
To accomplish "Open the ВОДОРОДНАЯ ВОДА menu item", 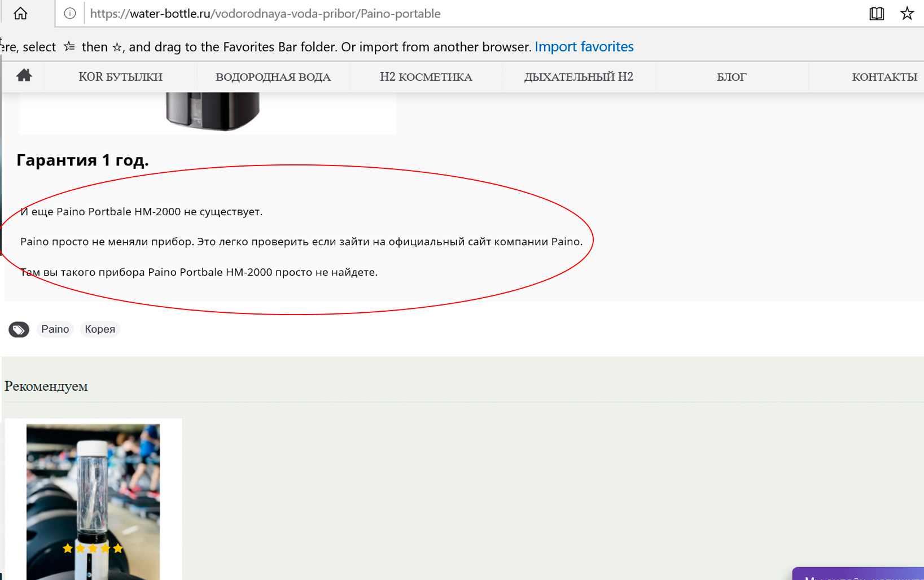I will coord(273,77).
